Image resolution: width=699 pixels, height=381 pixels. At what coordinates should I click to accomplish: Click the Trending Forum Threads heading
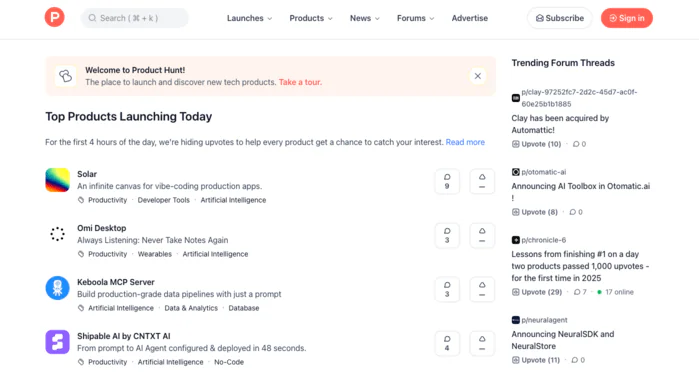563,63
